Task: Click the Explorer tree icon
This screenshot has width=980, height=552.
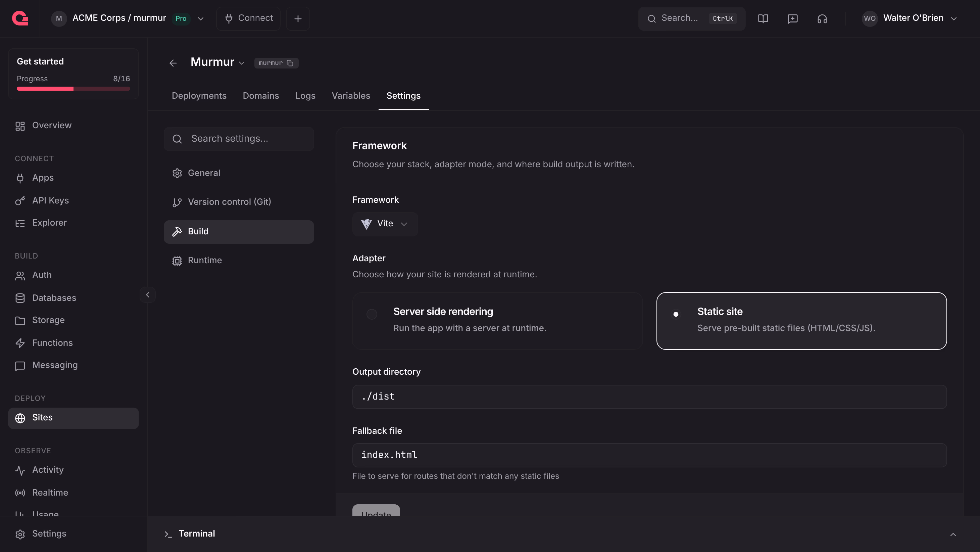Action: 20,223
